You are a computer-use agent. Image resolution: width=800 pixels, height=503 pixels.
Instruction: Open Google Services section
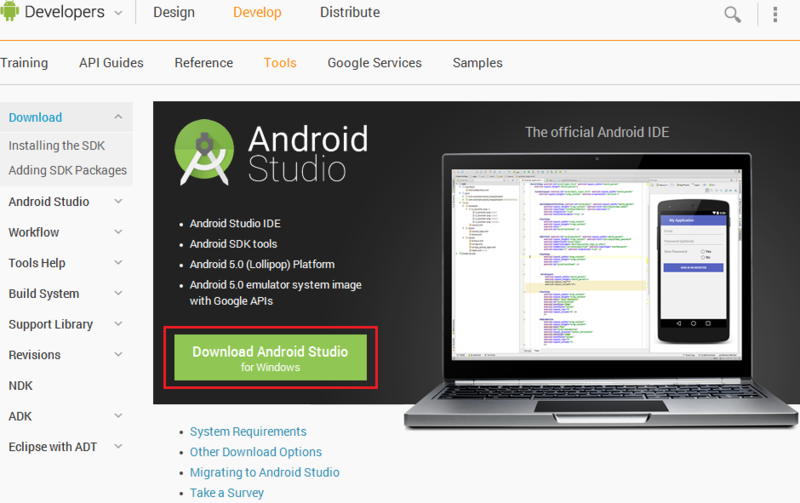tap(374, 63)
